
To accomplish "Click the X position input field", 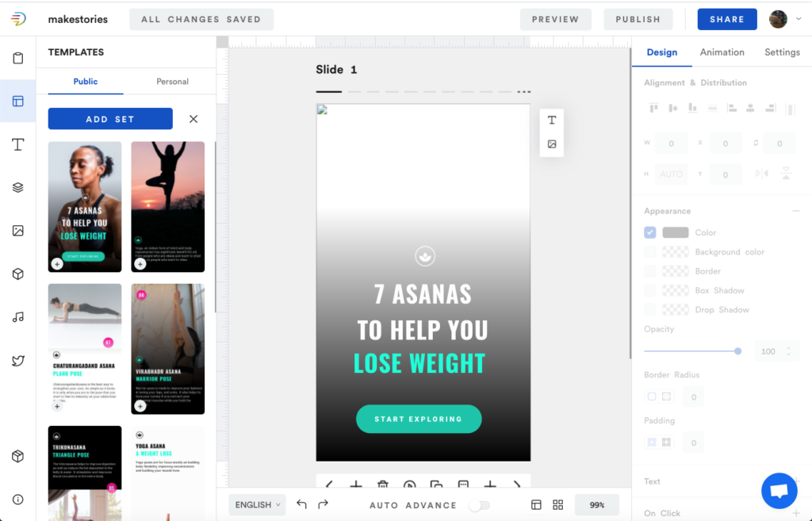I will [x=725, y=144].
